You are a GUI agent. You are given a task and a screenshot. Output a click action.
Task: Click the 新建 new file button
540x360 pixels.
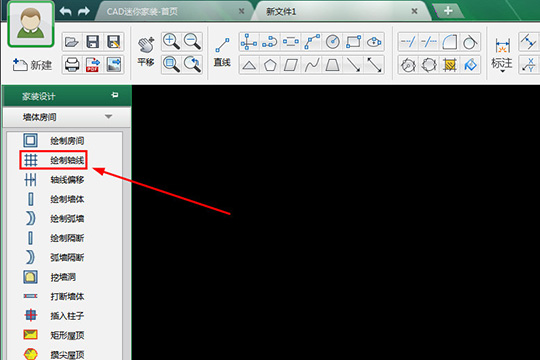(32, 65)
